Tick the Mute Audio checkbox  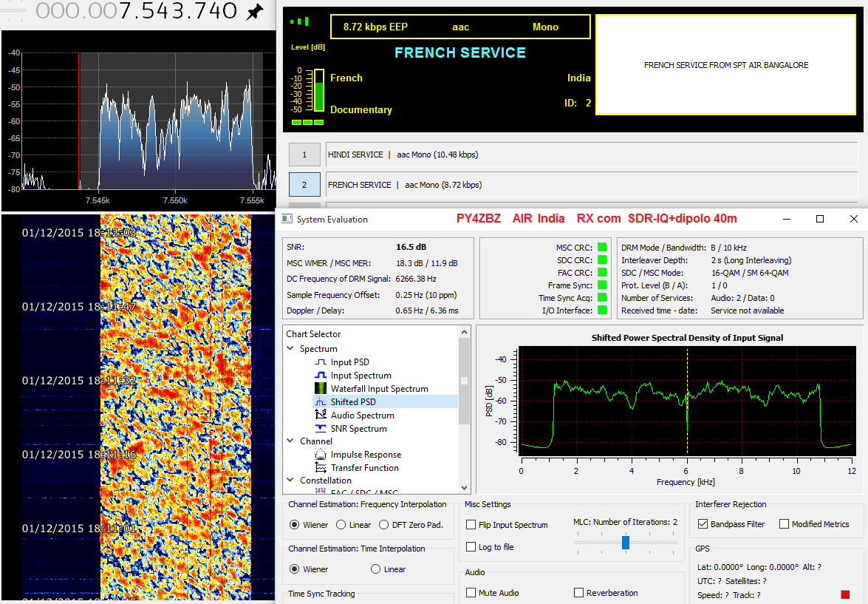pyautogui.click(x=471, y=593)
